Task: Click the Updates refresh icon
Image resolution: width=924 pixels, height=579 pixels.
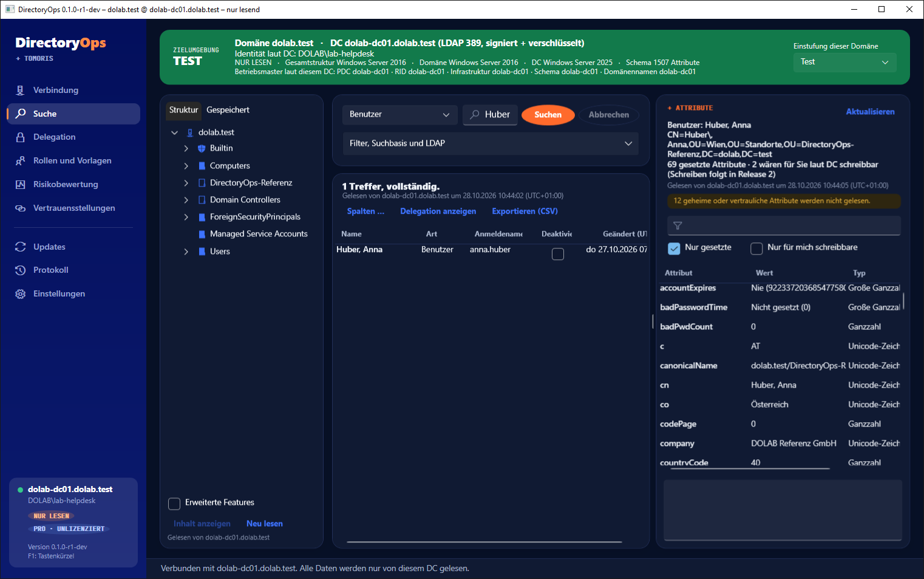Action: pyautogui.click(x=20, y=247)
